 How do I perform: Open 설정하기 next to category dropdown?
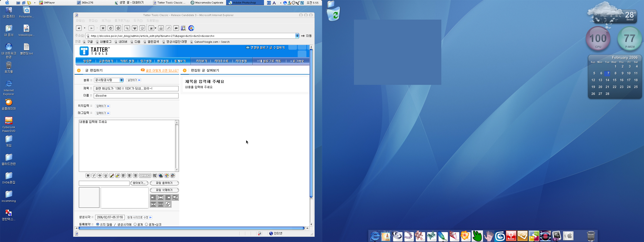[134, 80]
